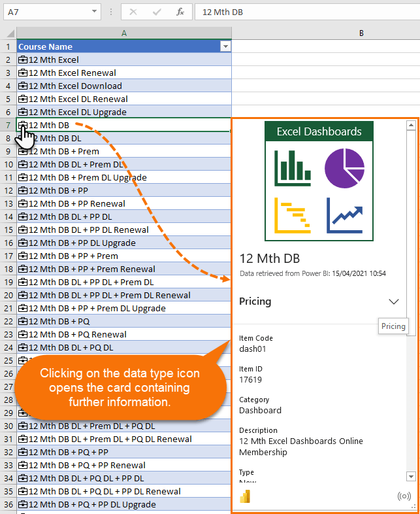The image size is (420, 514).
Task: Open card icon for 12 Mth DB + PQ + PP Renewal
Action: 23,466
